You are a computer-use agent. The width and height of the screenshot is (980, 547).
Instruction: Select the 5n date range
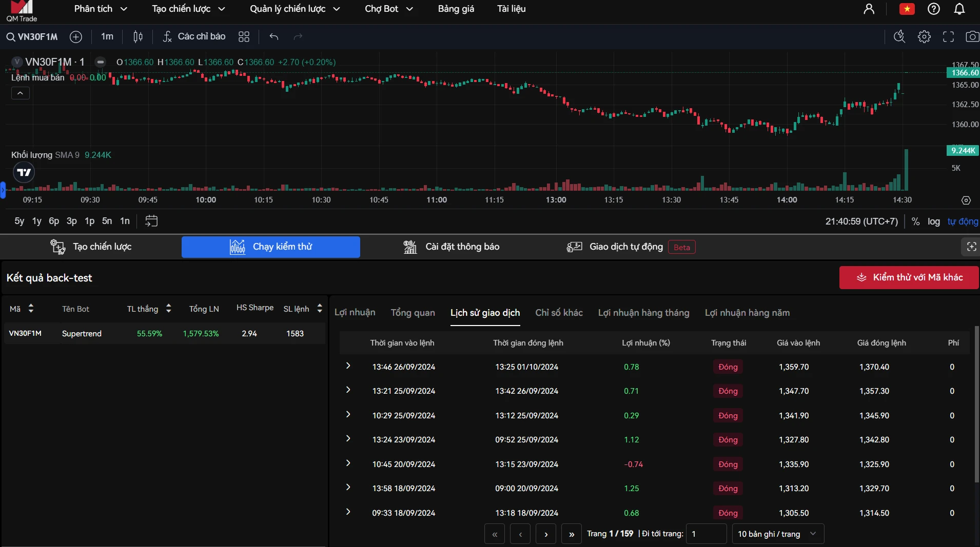coord(107,221)
